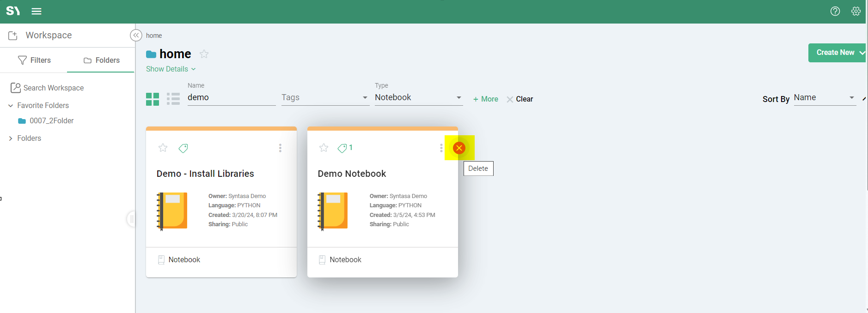Toggle favorite star next to home title
The image size is (868, 313).
pyautogui.click(x=204, y=54)
